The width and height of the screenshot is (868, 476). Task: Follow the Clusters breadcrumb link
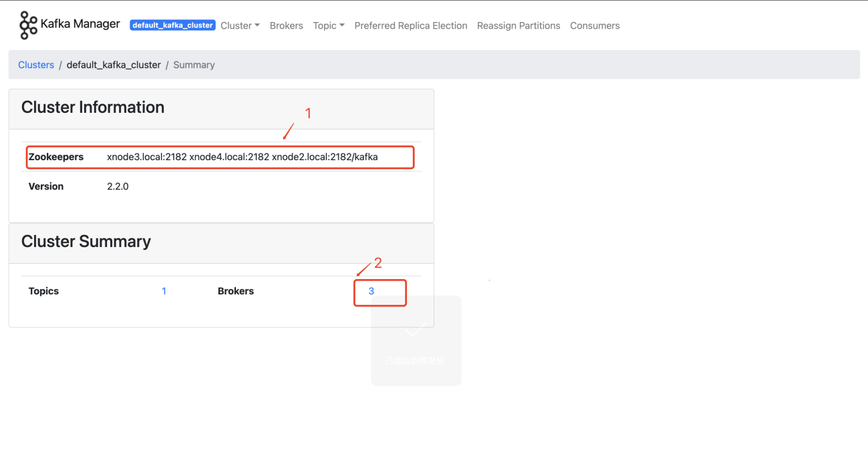(36, 65)
